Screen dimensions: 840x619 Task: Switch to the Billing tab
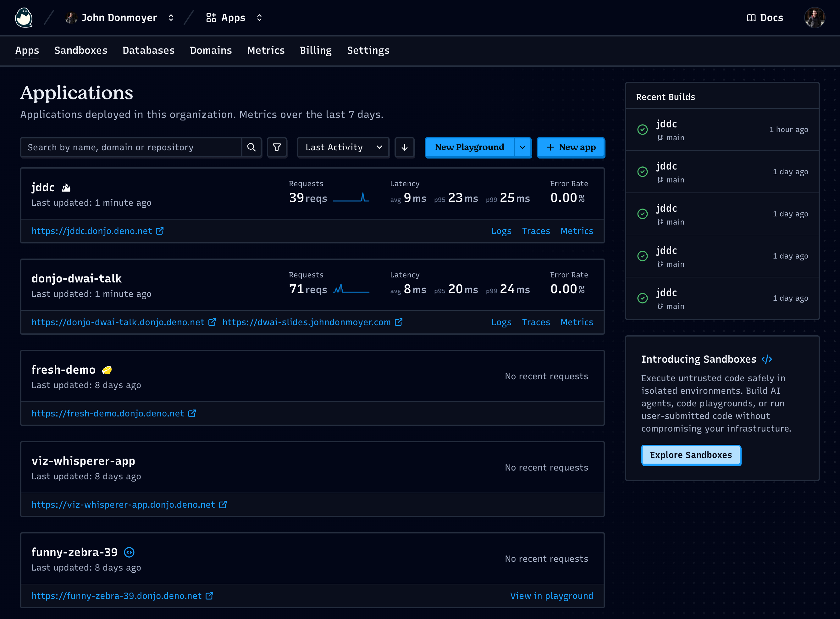(315, 51)
